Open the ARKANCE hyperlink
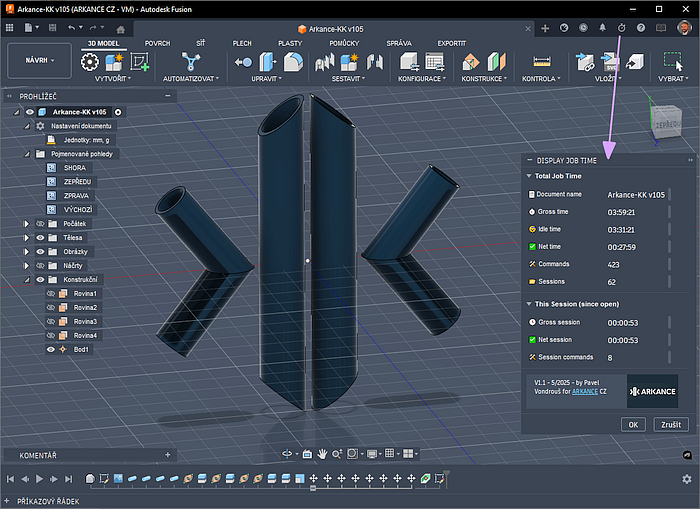Screen dimensions: 700x509 [585, 392]
